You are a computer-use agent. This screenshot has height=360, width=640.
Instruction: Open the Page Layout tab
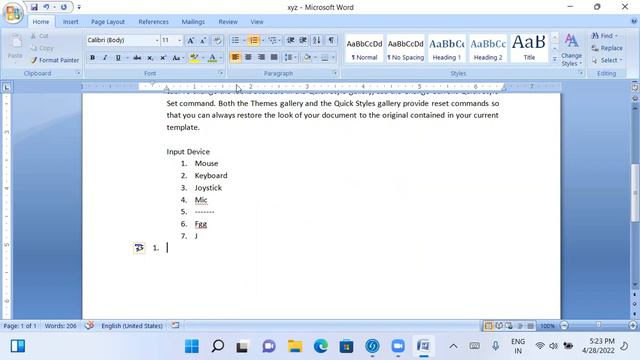click(x=108, y=22)
